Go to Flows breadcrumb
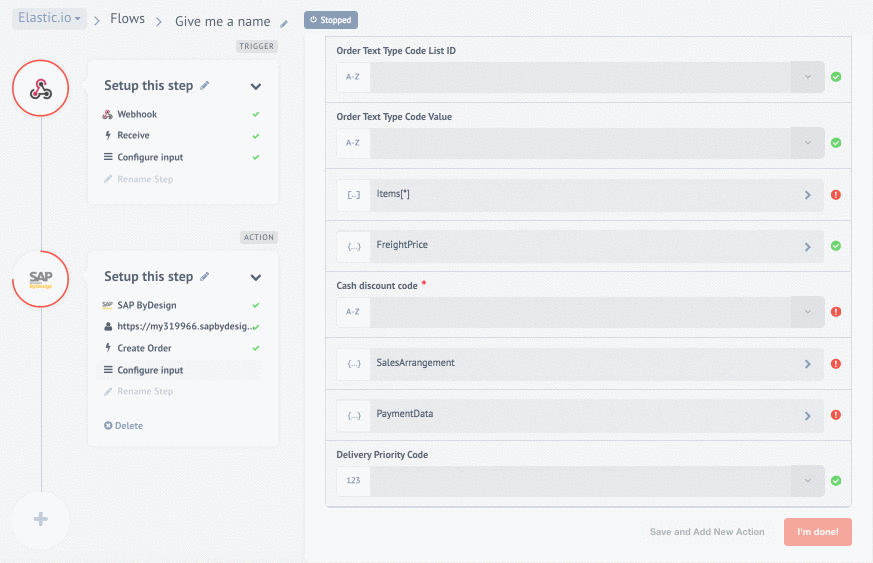Image resolution: width=873 pixels, height=563 pixels. point(127,19)
